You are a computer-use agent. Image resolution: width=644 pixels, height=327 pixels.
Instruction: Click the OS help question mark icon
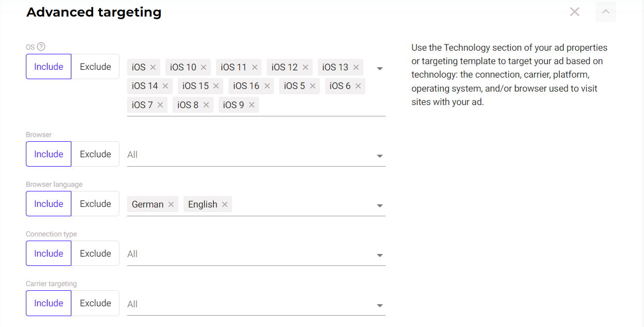click(41, 47)
